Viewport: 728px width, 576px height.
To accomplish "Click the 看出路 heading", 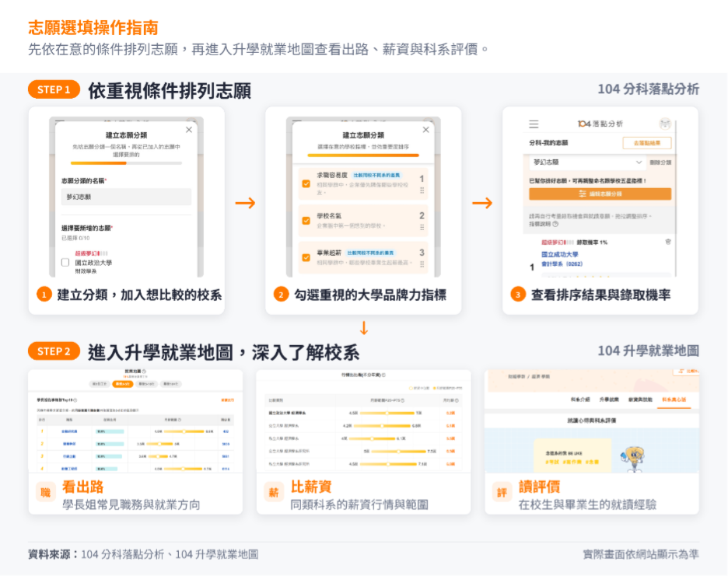I will click(83, 487).
